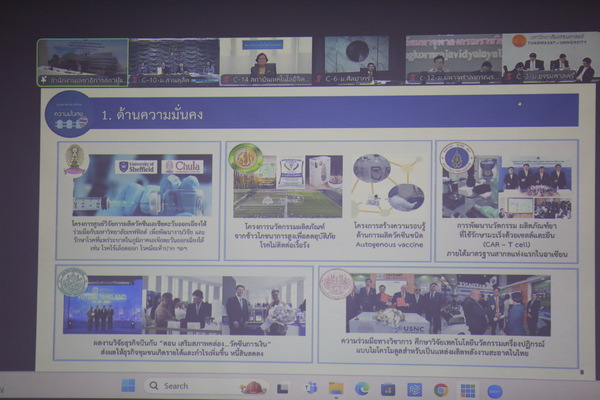The height and width of the screenshot is (400, 600).
Task: Click the "(CAR – T cell)" caption text
Action: [x=507, y=244]
